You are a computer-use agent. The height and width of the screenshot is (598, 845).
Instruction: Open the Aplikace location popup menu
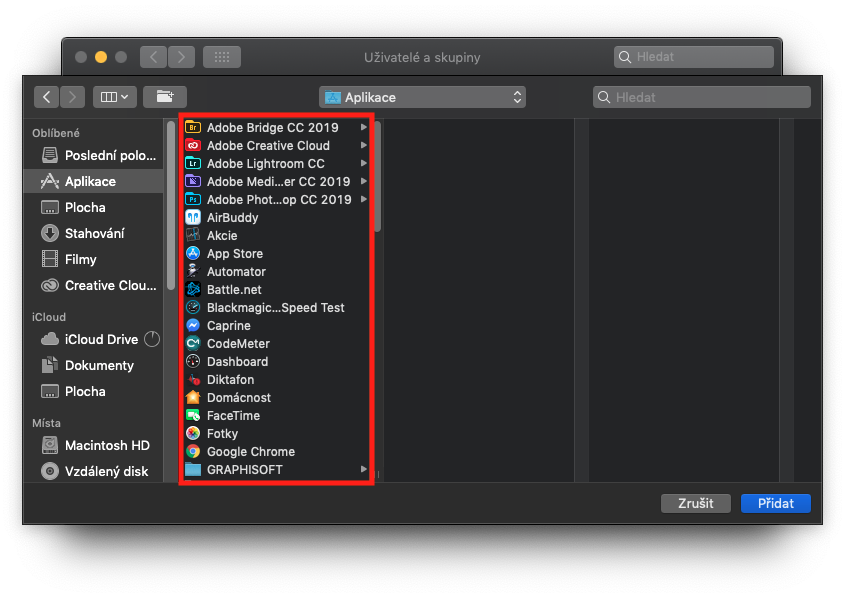422,97
